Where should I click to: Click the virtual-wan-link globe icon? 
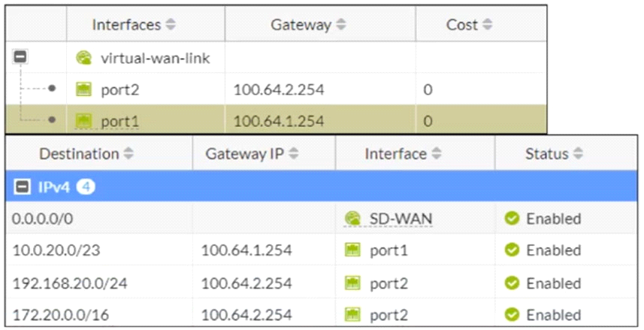[83, 57]
